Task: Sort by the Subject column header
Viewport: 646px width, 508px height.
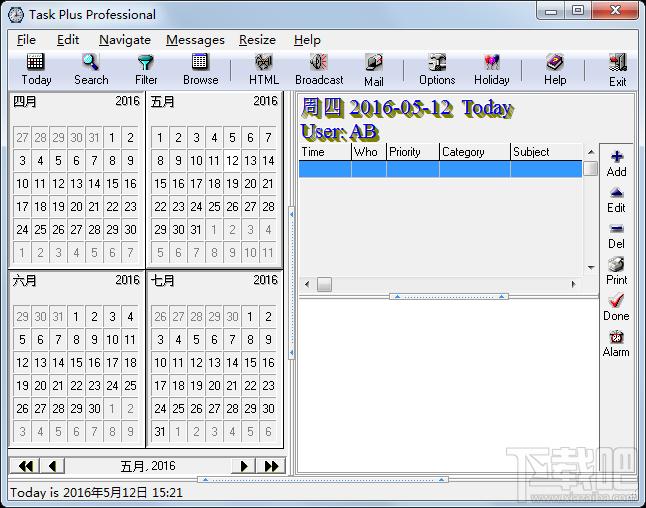Action: click(x=546, y=152)
